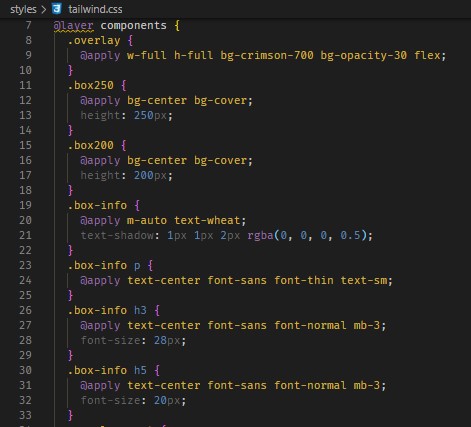Click the word components on line 7
The height and width of the screenshot is (427, 471).
click(x=133, y=26)
